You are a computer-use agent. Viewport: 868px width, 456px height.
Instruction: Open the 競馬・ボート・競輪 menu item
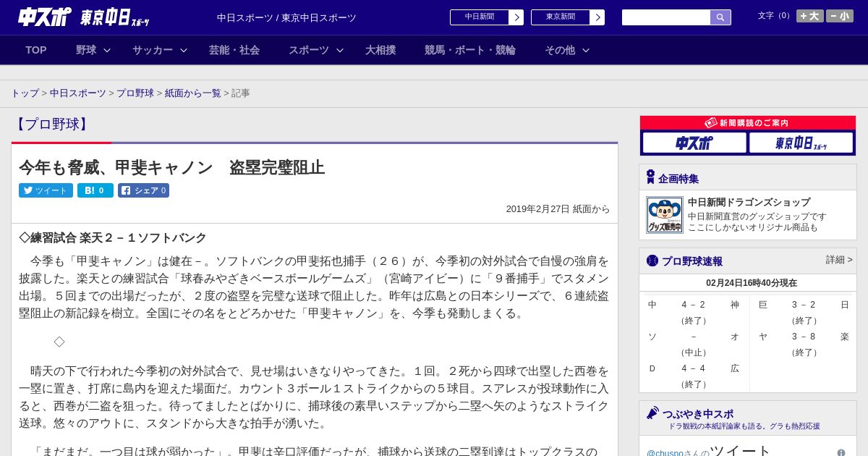[x=470, y=50]
